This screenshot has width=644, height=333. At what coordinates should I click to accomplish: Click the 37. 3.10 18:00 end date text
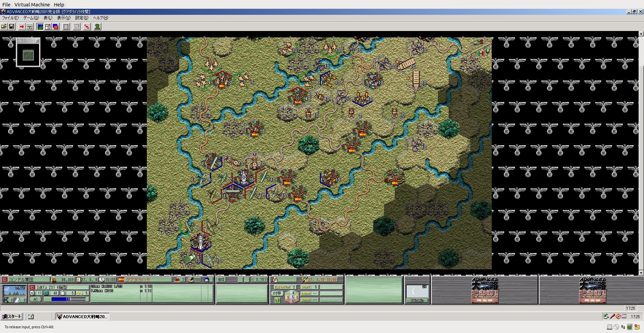coord(322,280)
